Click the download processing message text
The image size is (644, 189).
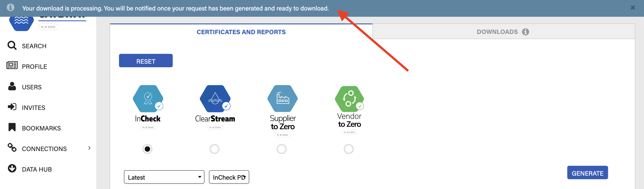[x=176, y=8]
